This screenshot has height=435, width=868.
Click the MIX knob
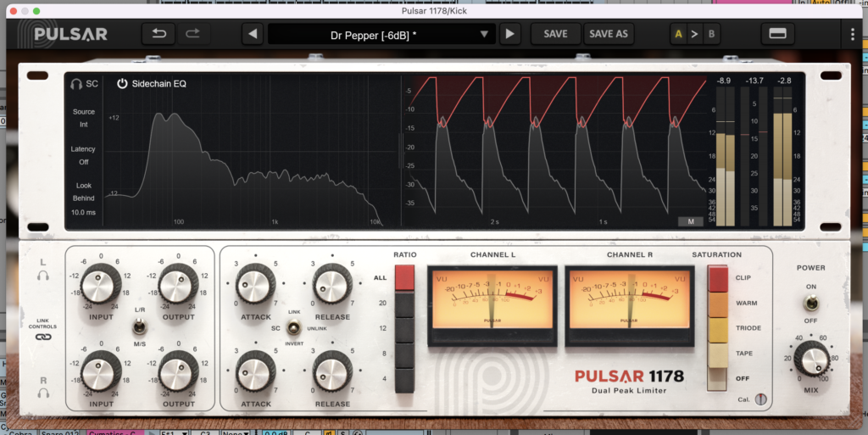pyautogui.click(x=811, y=360)
